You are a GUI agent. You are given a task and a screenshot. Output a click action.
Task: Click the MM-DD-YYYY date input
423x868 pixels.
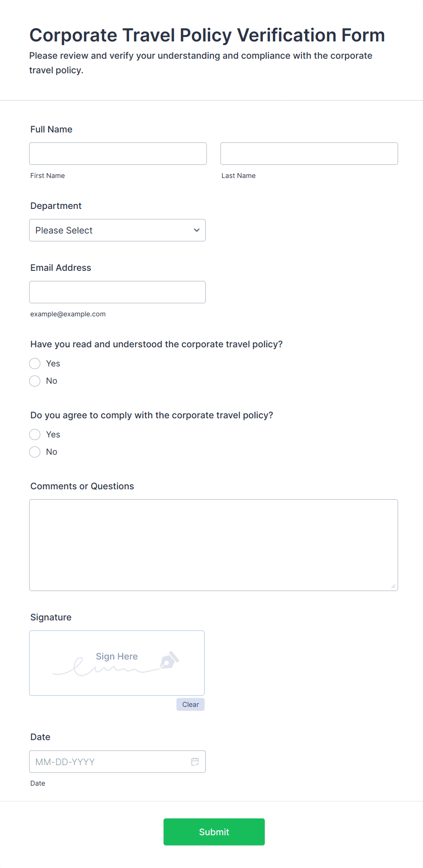point(109,761)
